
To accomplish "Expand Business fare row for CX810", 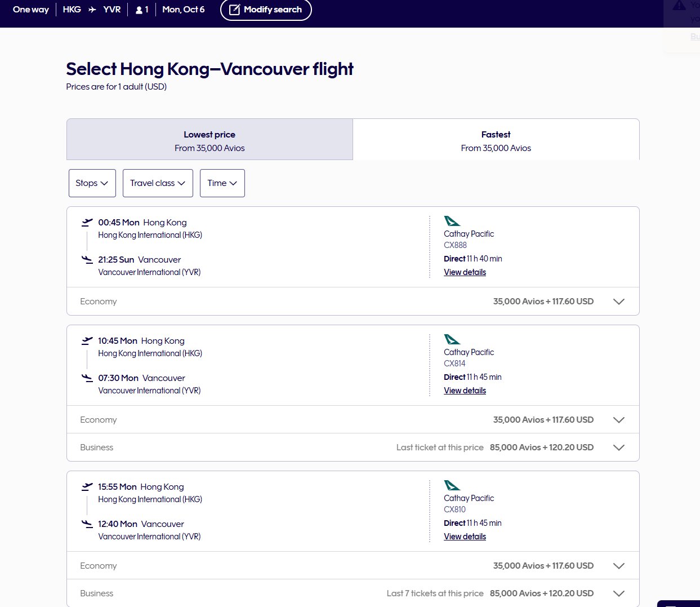I will [618, 593].
